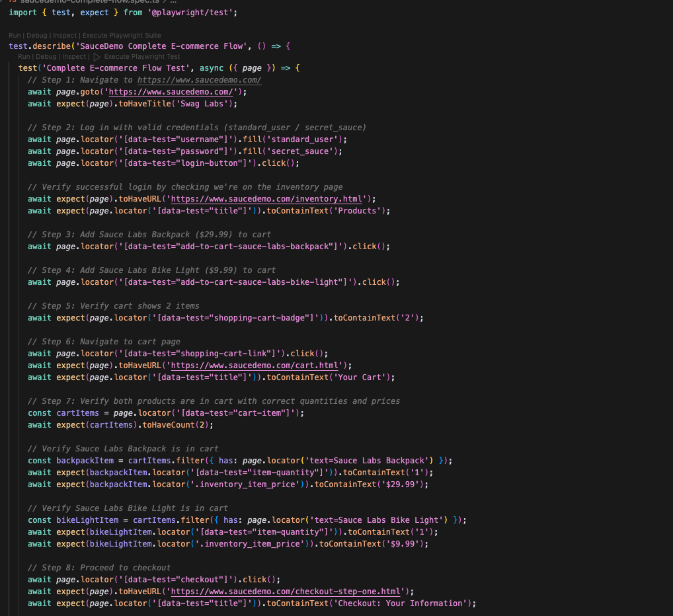Screen dimensions: 673x616
Task: Click the Execute Playwright Test label
Action: pyautogui.click(x=142, y=57)
